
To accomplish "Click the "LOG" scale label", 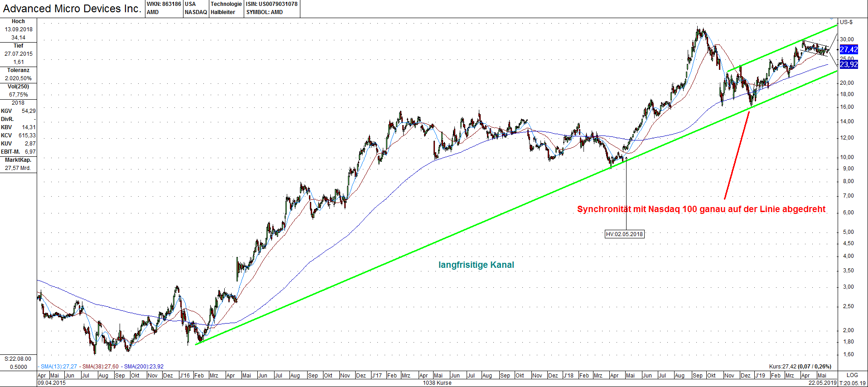I will coord(852,375).
